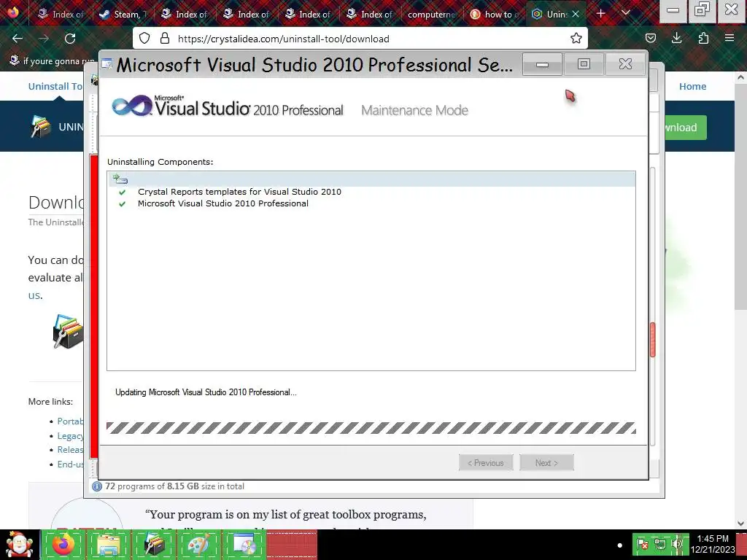This screenshot has height=560, width=747.
Task: Open the Portab link under More links
Action: pos(70,421)
